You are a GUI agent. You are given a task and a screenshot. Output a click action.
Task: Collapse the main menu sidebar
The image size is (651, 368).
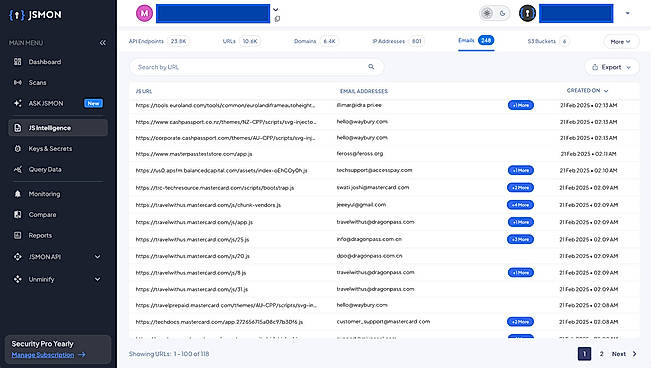(103, 42)
